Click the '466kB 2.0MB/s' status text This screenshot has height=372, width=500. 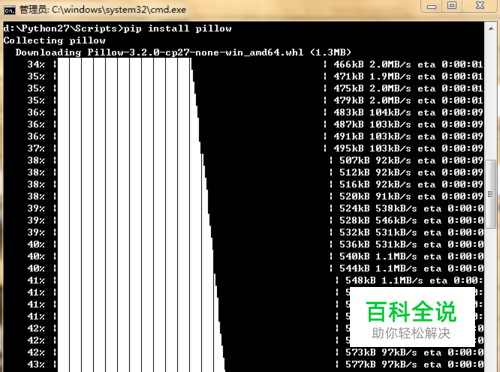(x=372, y=65)
